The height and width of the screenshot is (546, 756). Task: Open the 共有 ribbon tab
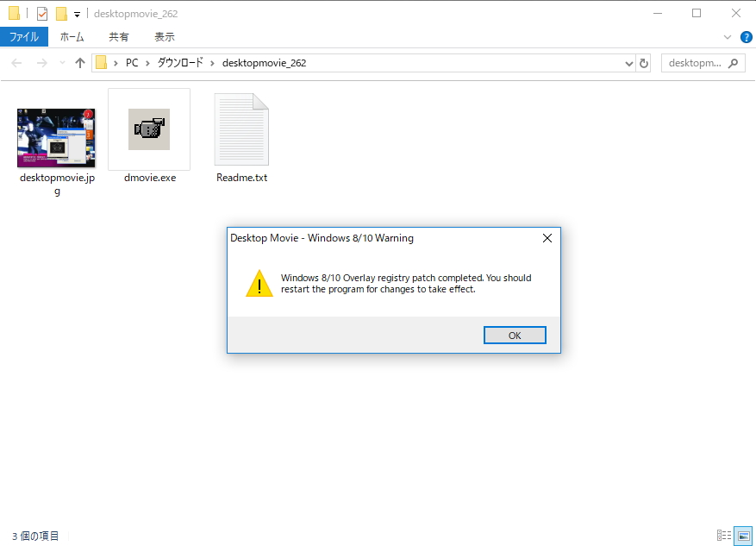[119, 37]
